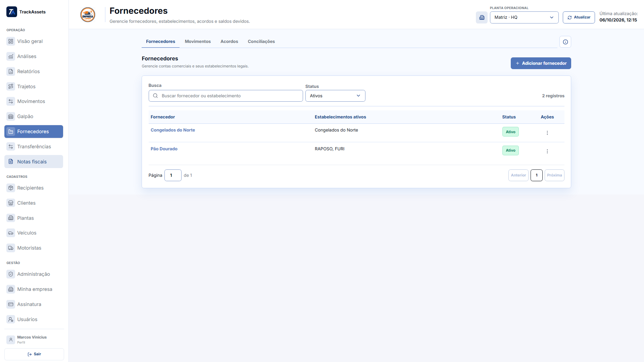The image size is (644, 362).
Task: Click the plant building icon in header
Action: [482, 17]
